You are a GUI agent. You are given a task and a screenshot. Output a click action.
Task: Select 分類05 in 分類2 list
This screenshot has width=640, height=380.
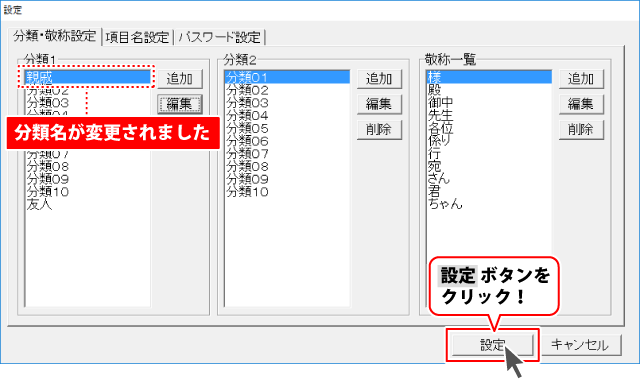pos(287,128)
